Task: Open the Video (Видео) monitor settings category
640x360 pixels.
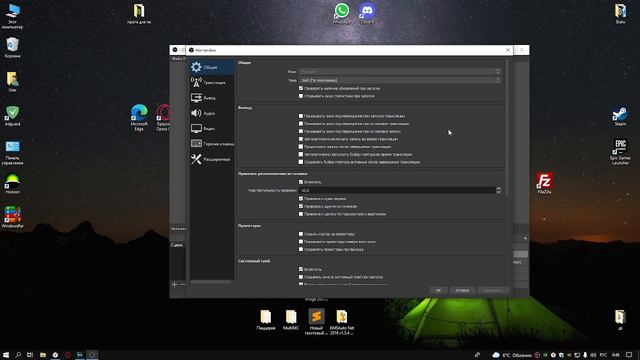Action: [212, 129]
